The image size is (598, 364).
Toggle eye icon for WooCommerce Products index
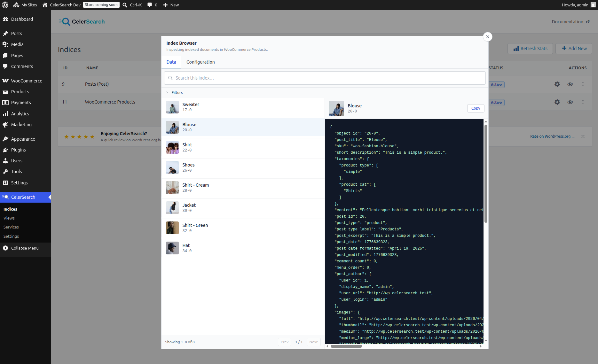tap(570, 102)
